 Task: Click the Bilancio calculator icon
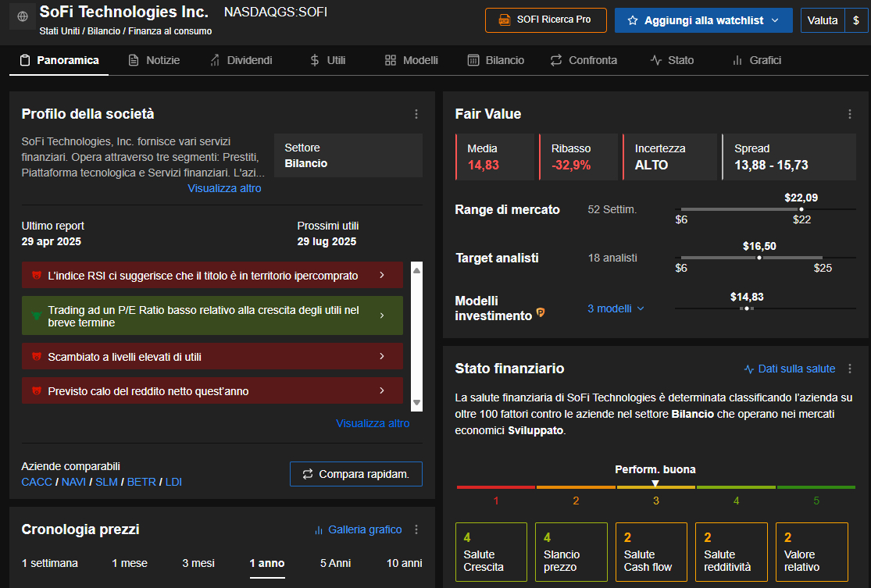pos(473,60)
